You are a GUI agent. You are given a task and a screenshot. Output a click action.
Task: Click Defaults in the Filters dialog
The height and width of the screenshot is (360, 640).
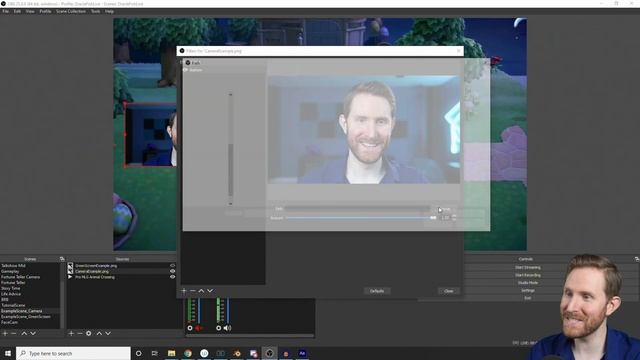point(377,291)
